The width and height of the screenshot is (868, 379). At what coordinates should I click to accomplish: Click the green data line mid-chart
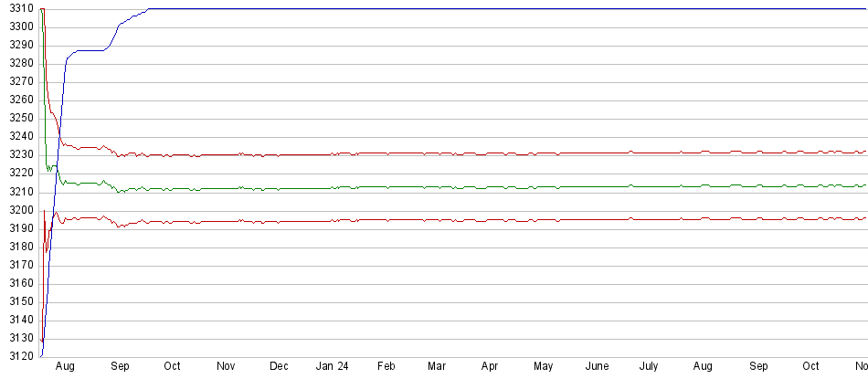tap(457, 187)
